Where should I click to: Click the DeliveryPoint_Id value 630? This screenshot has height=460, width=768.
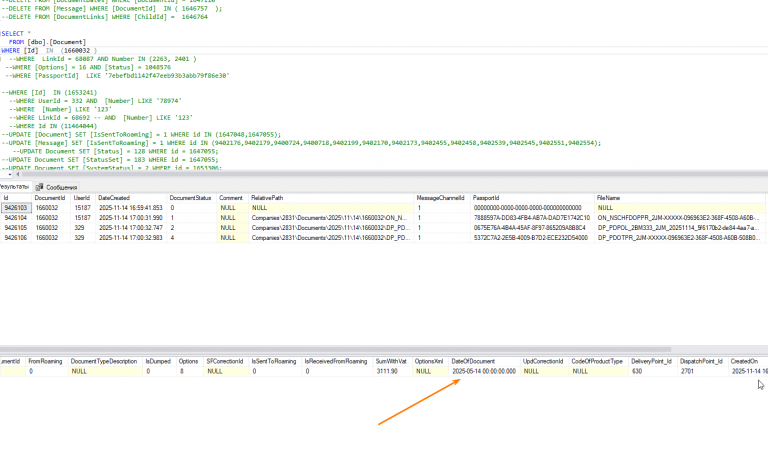tap(652, 371)
